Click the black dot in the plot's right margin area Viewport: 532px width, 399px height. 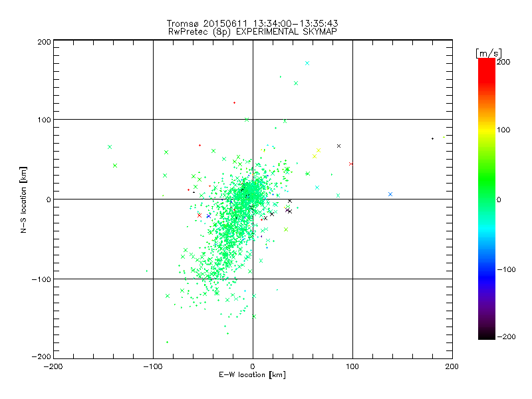(432, 138)
